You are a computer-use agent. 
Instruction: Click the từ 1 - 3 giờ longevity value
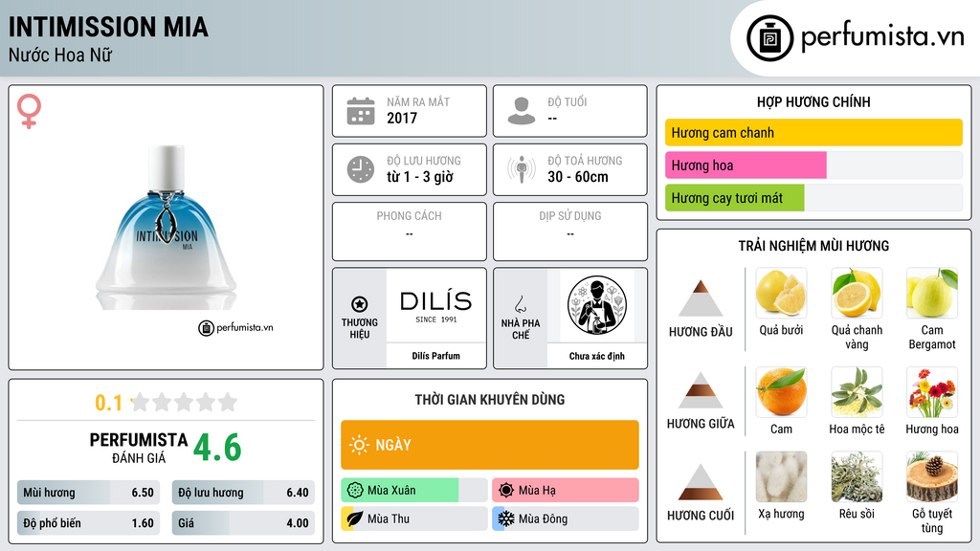pyautogui.click(x=420, y=177)
